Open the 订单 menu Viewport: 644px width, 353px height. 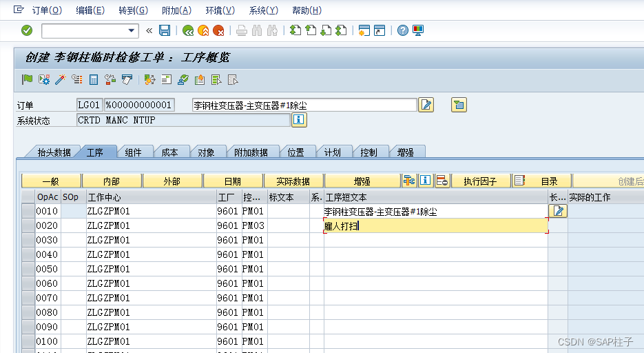click(x=47, y=10)
